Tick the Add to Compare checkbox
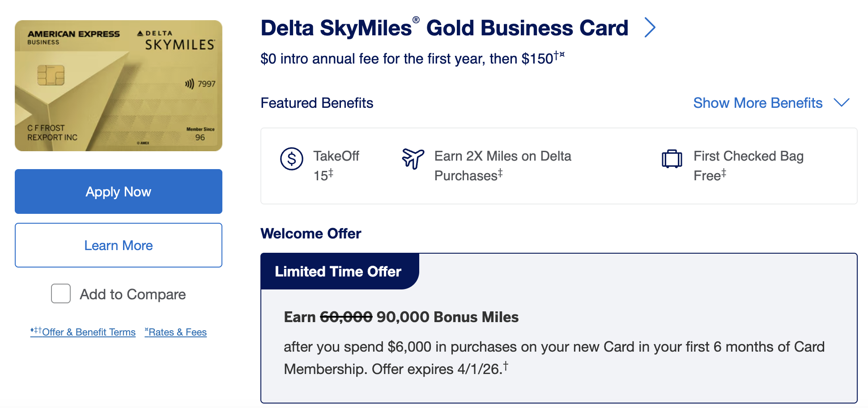 [61, 294]
